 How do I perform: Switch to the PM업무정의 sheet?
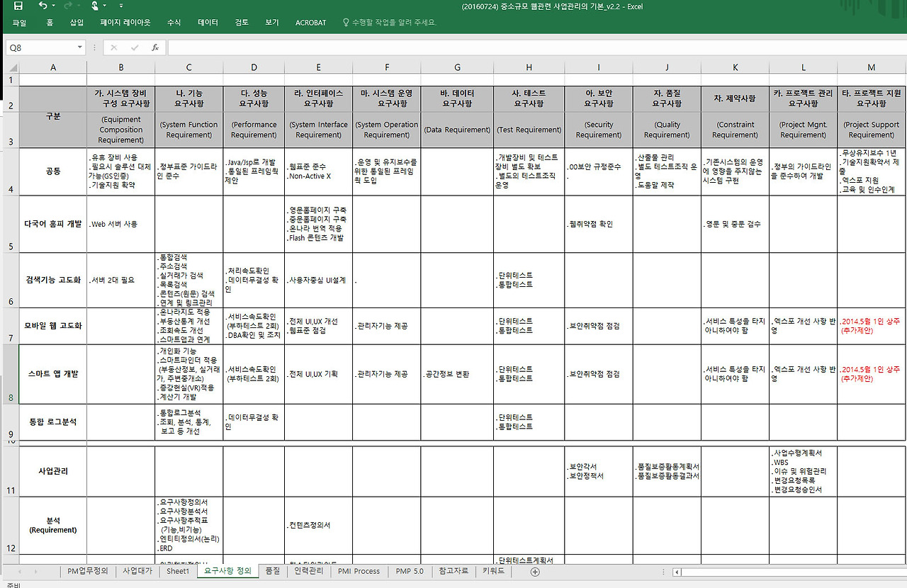pos(88,571)
